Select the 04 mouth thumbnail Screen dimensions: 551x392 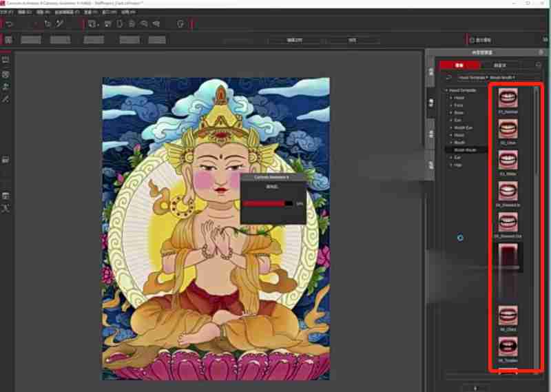[x=508, y=191]
